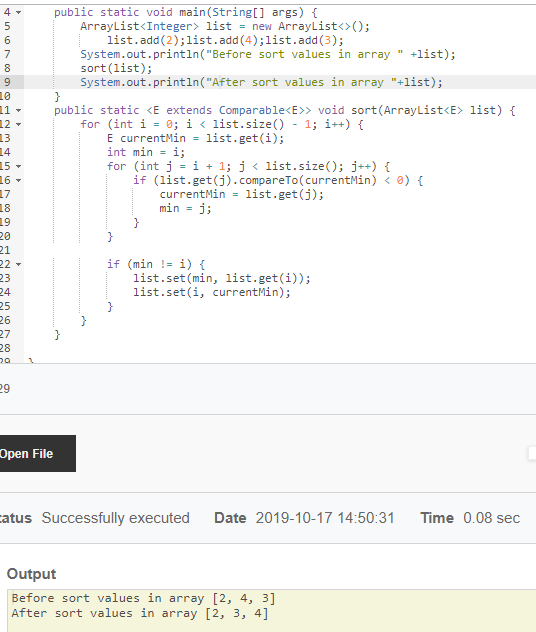Fold the 'if (min != i)' block arrow
This screenshot has width=536, height=632.
coord(19,264)
